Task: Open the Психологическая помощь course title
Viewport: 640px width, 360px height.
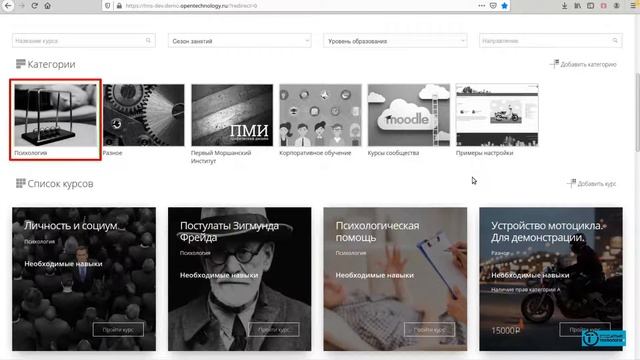Action: click(x=377, y=231)
